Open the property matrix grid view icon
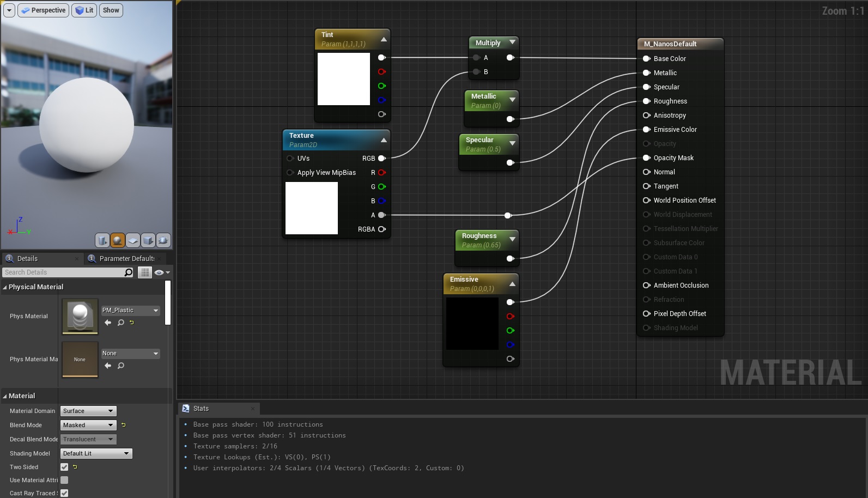868x498 pixels. point(144,272)
